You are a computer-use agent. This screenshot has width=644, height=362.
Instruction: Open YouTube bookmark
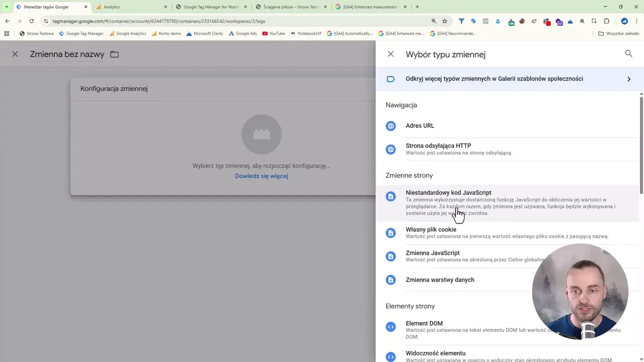pyautogui.click(x=273, y=33)
